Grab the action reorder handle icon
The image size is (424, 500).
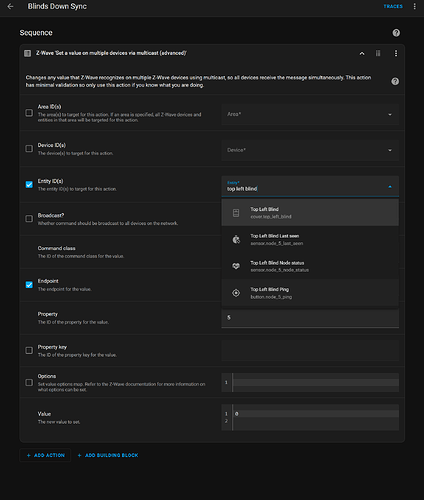(378, 53)
